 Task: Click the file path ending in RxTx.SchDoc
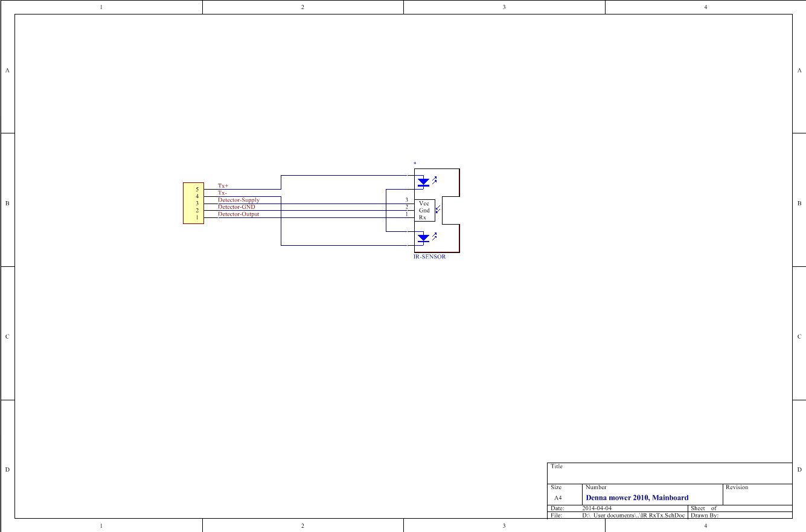point(633,516)
